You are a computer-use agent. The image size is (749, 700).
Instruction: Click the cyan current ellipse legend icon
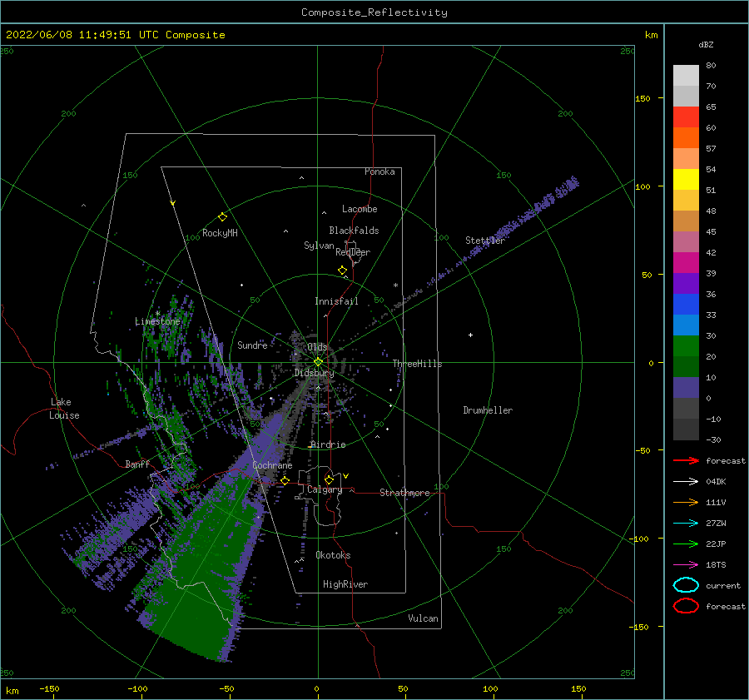tap(686, 585)
